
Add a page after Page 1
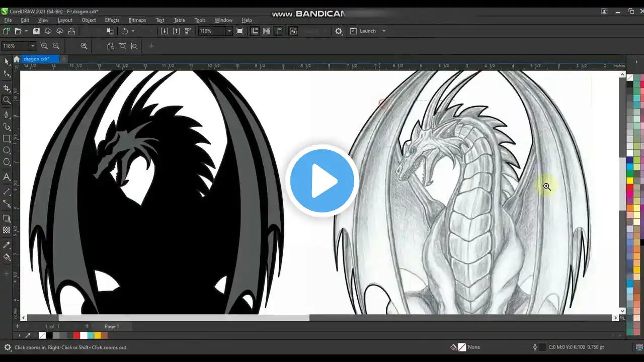click(87, 326)
